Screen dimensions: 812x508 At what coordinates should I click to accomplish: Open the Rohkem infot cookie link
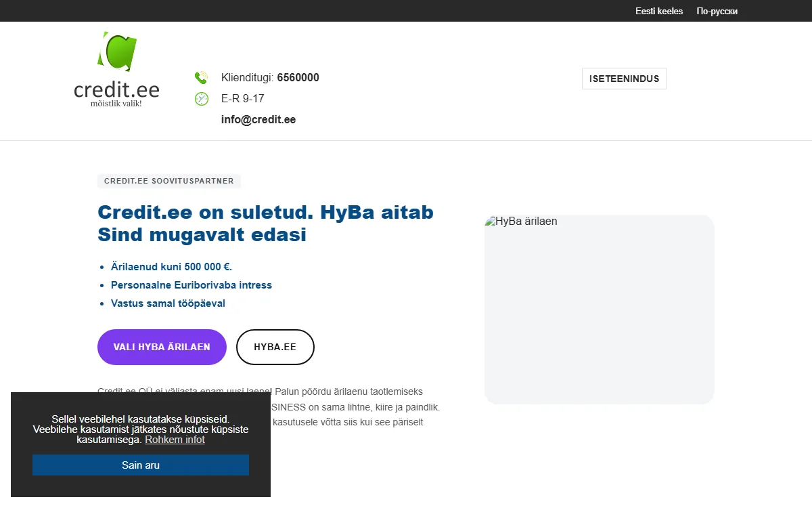(x=175, y=440)
